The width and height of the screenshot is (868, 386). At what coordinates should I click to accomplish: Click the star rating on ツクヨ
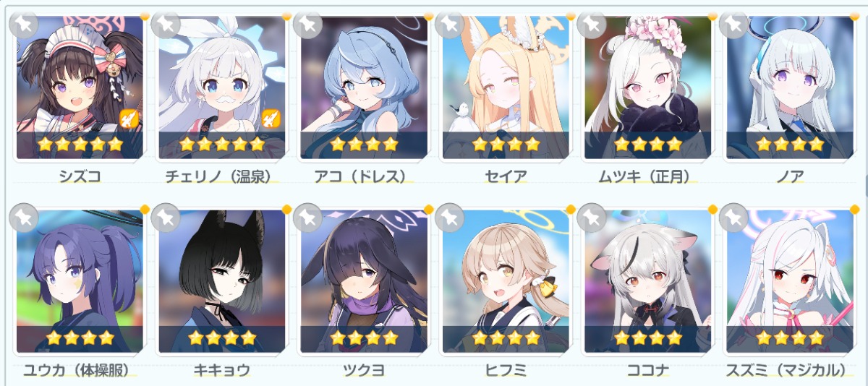[364, 338]
